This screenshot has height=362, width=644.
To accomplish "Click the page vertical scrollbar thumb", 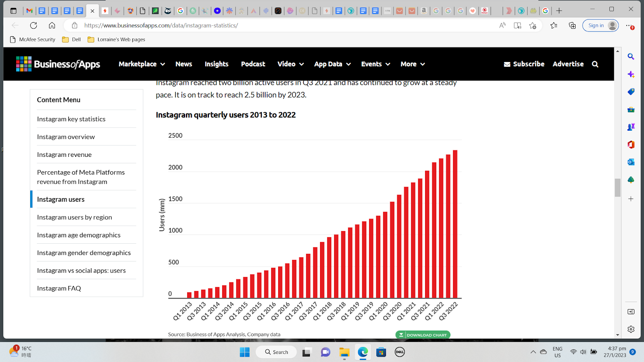I will [x=617, y=187].
